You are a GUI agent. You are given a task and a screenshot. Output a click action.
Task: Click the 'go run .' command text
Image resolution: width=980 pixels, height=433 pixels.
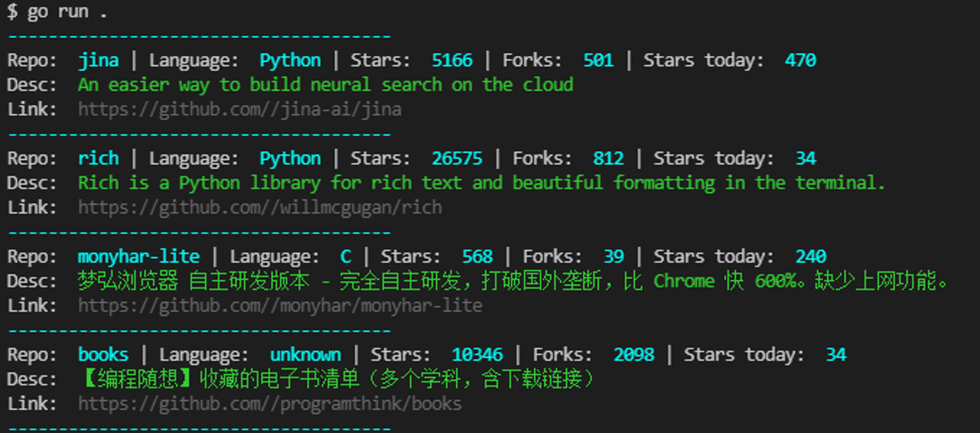pos(66,11)
